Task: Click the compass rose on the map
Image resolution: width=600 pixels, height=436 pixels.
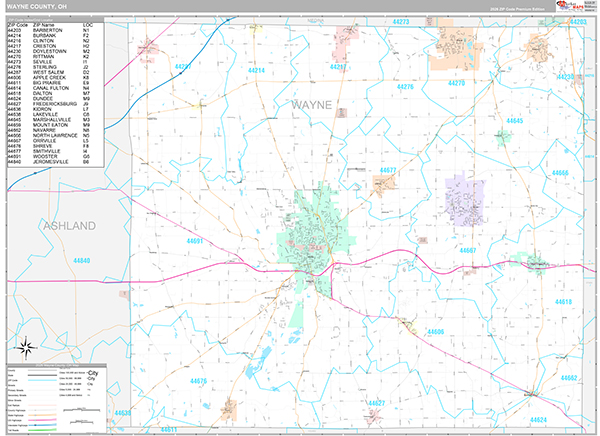Action: tap(25, 348)
